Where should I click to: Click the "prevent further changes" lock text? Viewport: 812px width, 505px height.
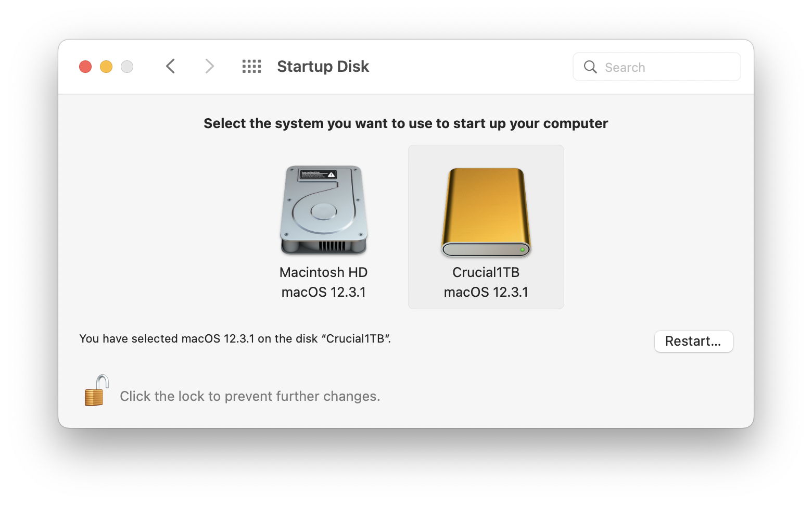(x=250, y=396)
